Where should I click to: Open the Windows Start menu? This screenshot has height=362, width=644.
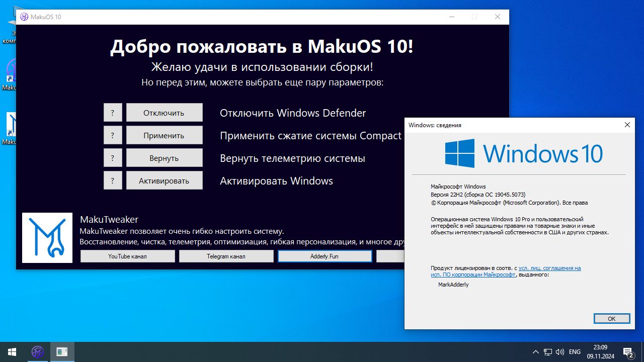[x=12, y=352]
